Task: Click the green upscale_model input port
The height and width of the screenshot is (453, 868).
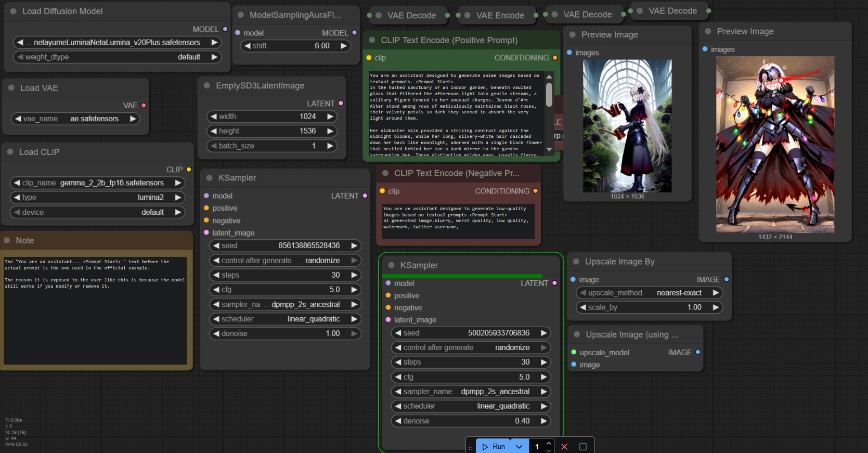Action: 574,352
